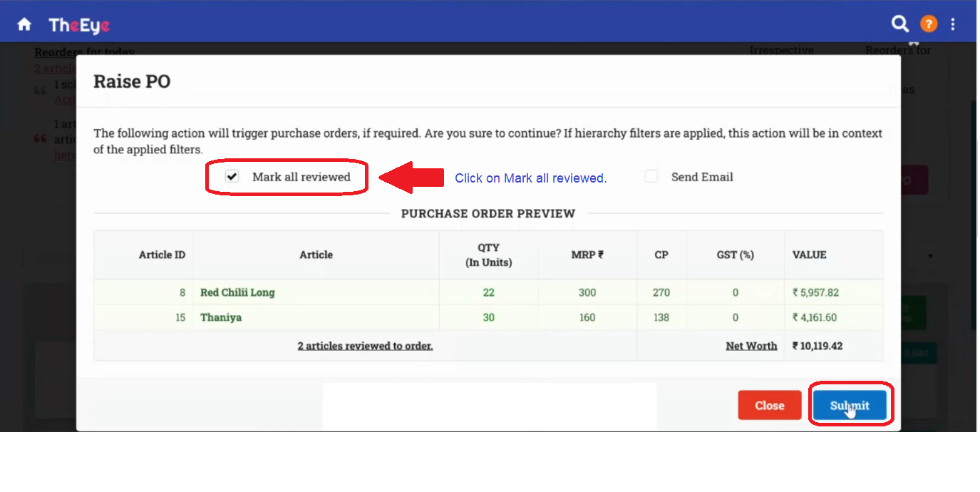This screenshot has height=492, width=980.
Task: Go to the home icon
Action: coord(24,24)
